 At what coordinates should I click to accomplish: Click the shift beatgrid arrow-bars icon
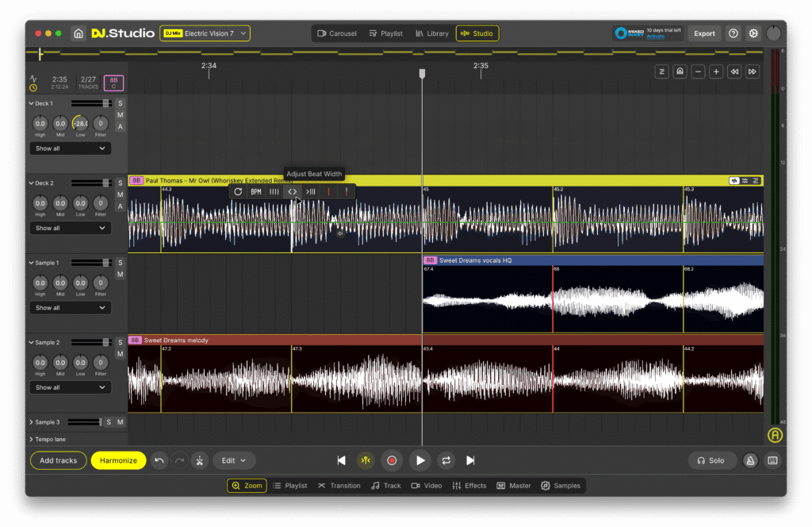pos(311,192)
